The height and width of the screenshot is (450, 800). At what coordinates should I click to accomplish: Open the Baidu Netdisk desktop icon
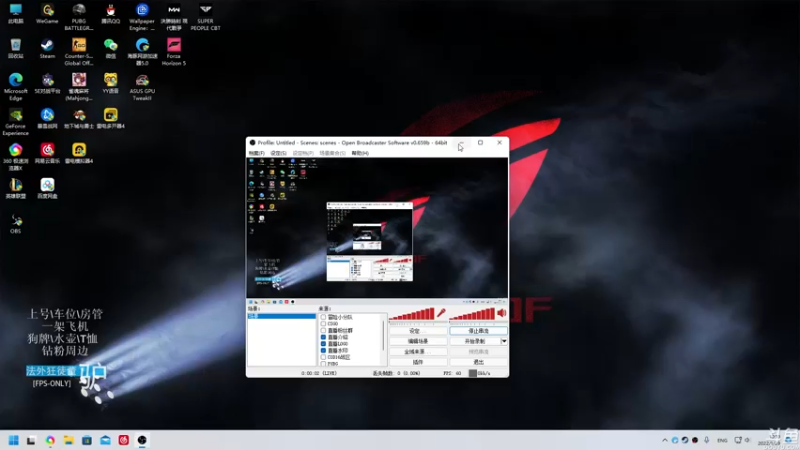pos(47,188)
